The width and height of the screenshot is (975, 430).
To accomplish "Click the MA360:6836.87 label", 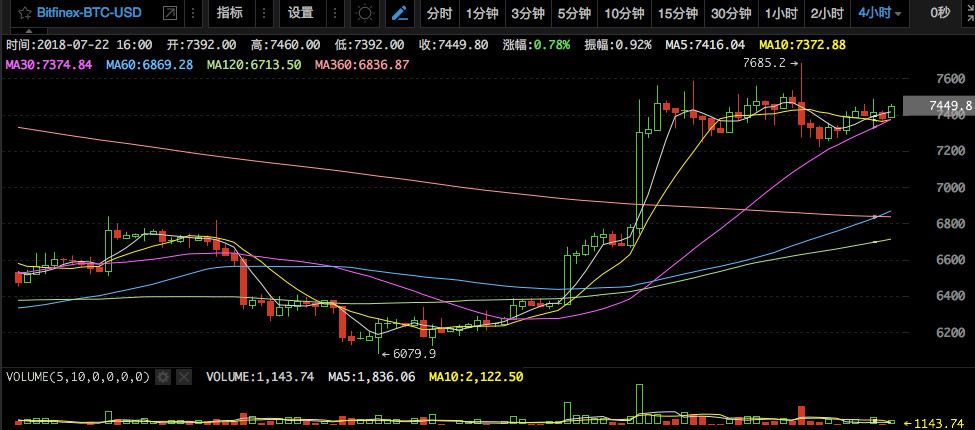I will (x=362, y=65).
